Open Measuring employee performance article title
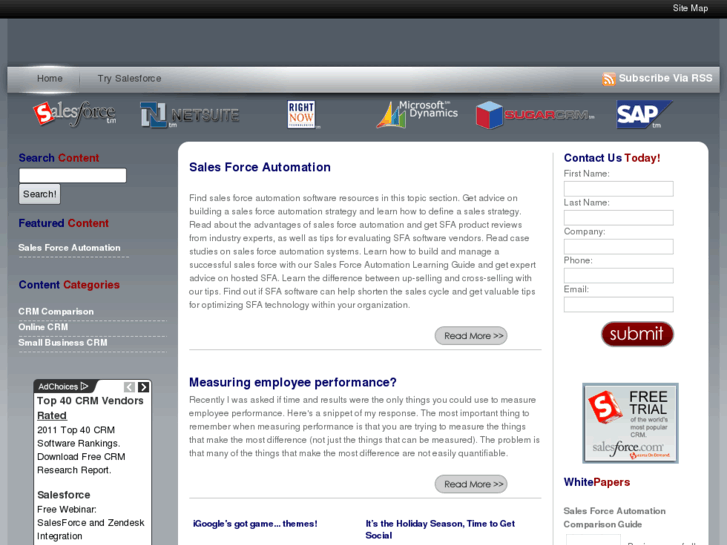 coord(293,382)
